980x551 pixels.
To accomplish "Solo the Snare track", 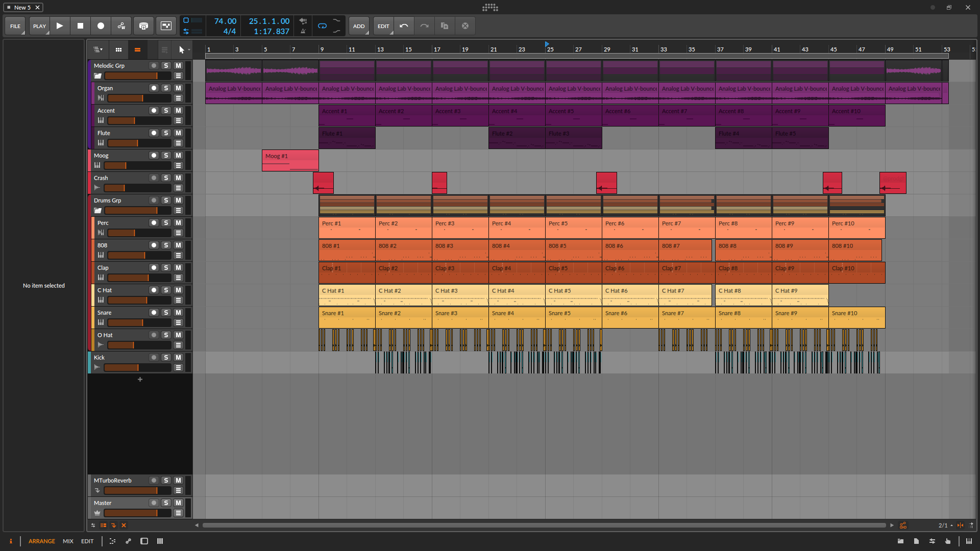I will pyautogui.click(x=166, y=312).
